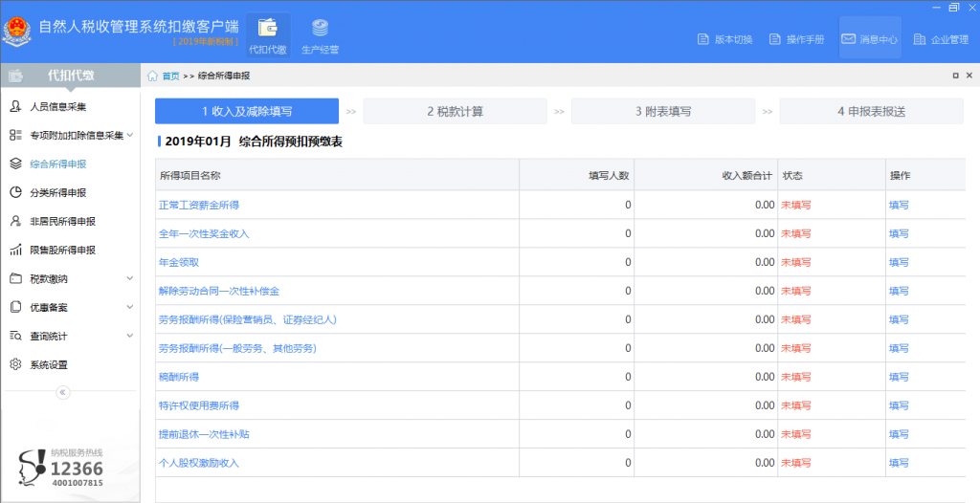
Task: Click the 非居民所得申报 person icon
Action: click(x=15, y=221)
